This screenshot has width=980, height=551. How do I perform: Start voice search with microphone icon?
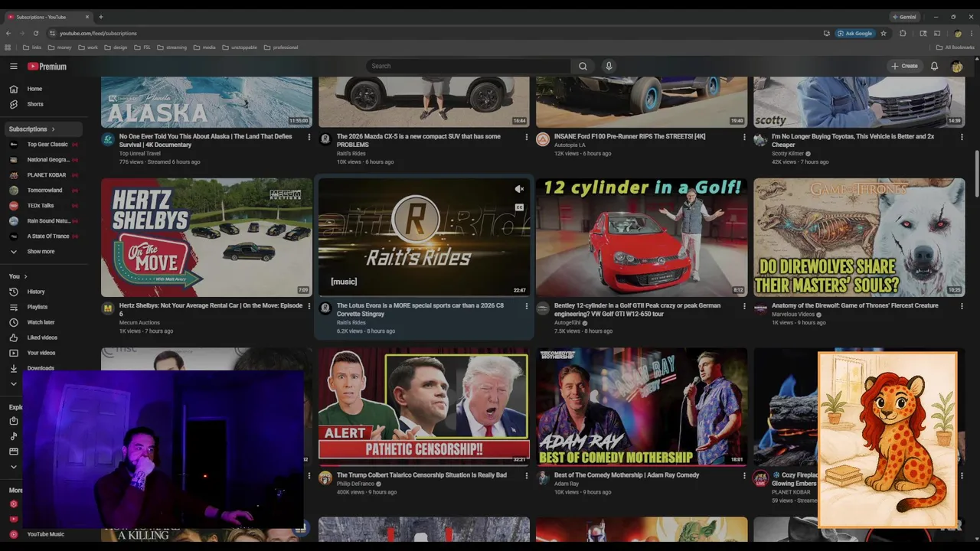click(x=609, y=66)
